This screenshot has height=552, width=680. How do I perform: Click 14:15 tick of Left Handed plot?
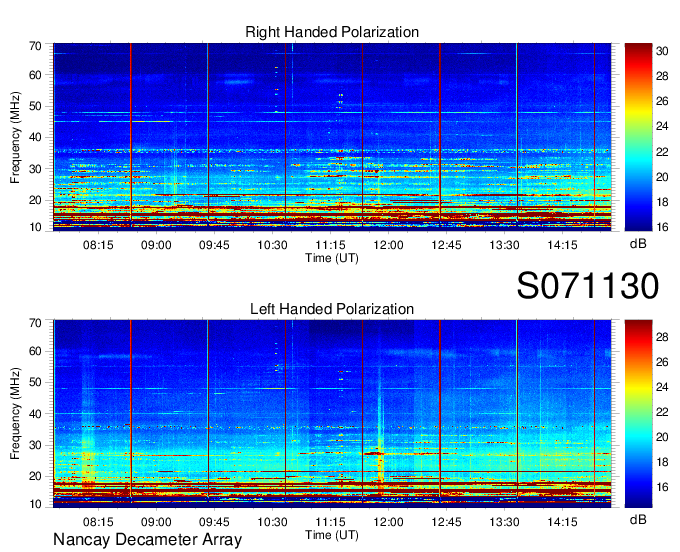(x=562, y=522)
